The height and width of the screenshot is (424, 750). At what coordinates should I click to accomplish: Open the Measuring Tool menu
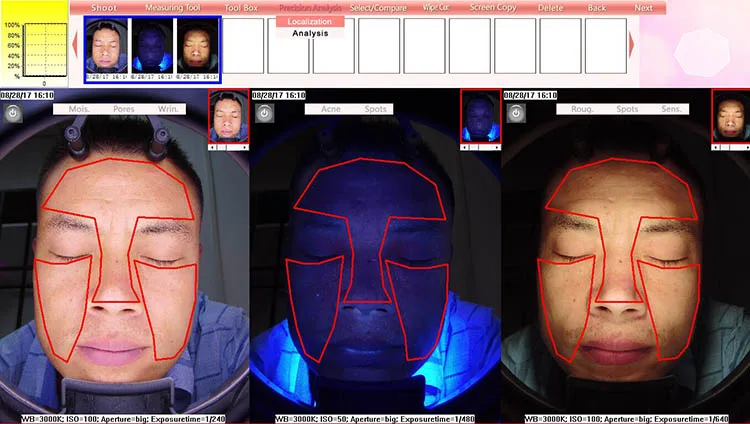click(x=173, y=8)
